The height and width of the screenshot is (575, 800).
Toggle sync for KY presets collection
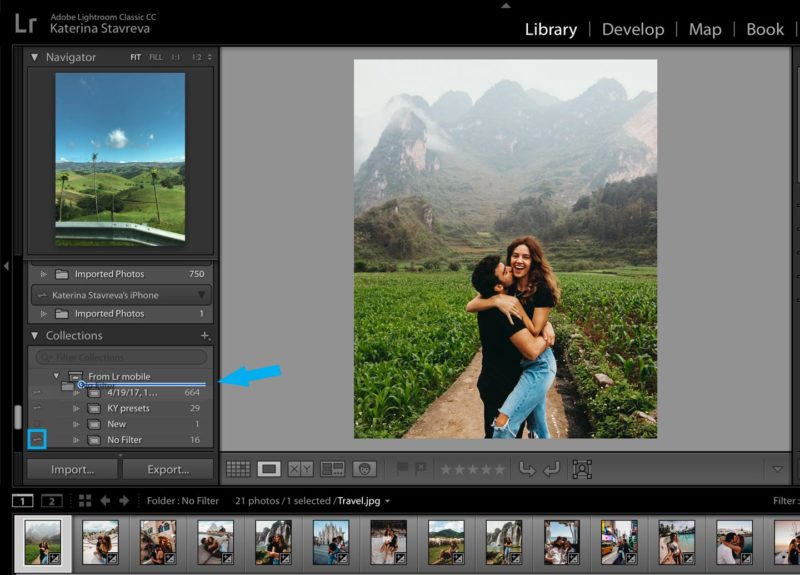tap(37, 408)
